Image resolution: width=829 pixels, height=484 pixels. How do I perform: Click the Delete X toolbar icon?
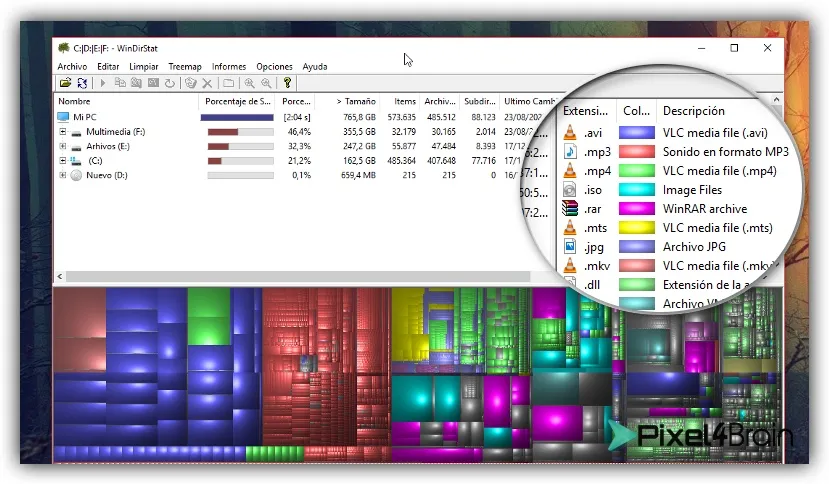pos(207,83)
